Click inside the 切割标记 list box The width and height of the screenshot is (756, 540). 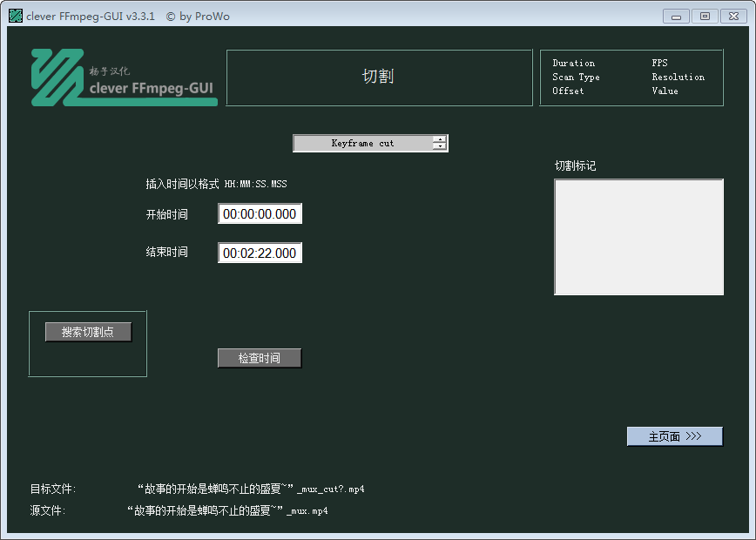(638, 237)
